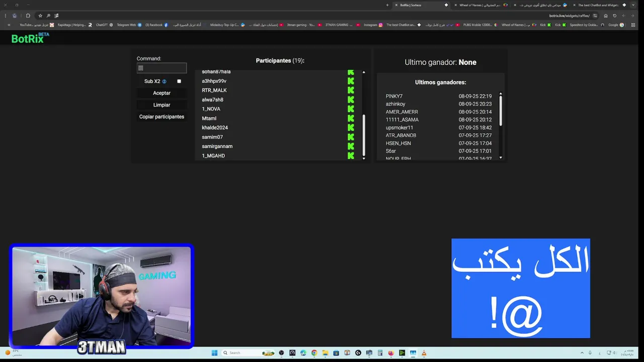Image resolution: width=644 pixels, height=362 pixels.
Task: Click winner upsmoker11 in Ultimos ganadores
Action: tap(399, 128)
